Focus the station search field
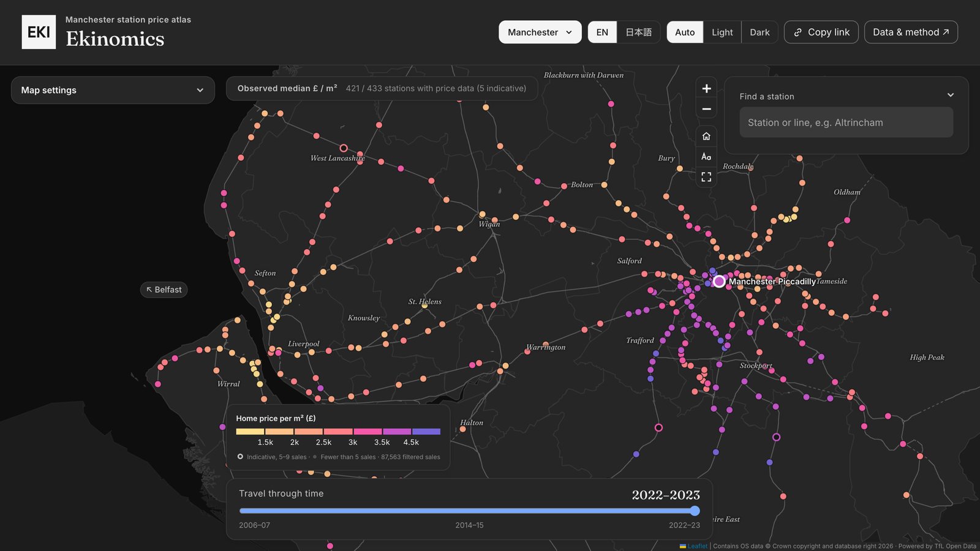The height and width of the screenshot is (551, 980). [846, 122]
